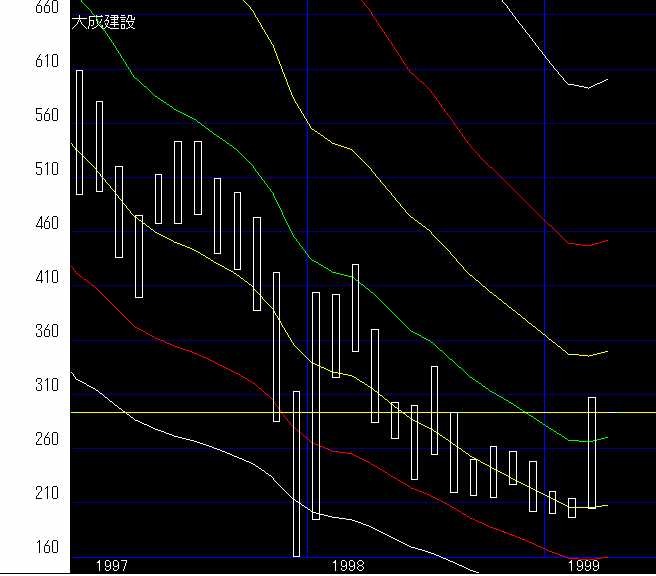Click the rightmost candlestick in 1999
Screen dimensions: 656x576
(x=592, y=452)
